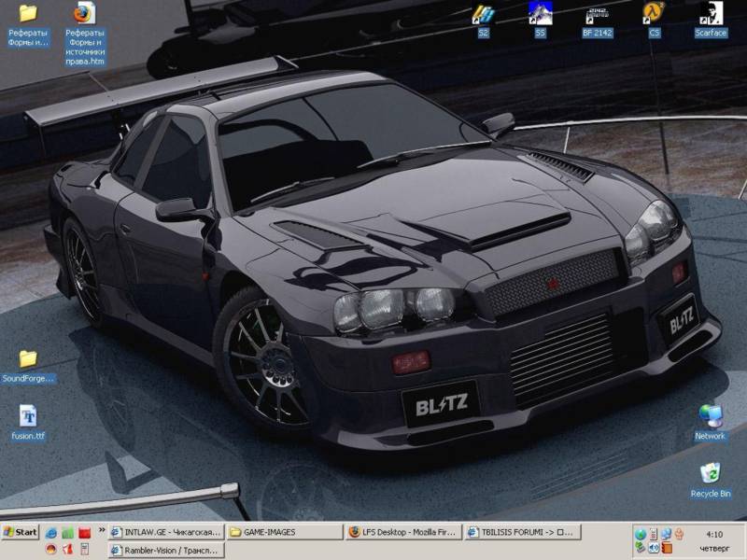
Task: Open the Recycle Bin
Action: click(710, 474)
